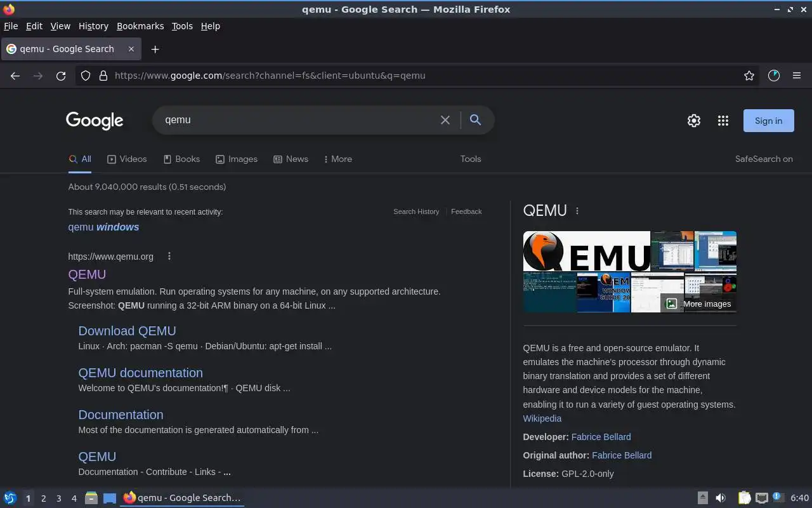The width and height of the screenshot is (812, 508).
Task: Open Original author Fabrice Bellard link
Action: point(622,455)
